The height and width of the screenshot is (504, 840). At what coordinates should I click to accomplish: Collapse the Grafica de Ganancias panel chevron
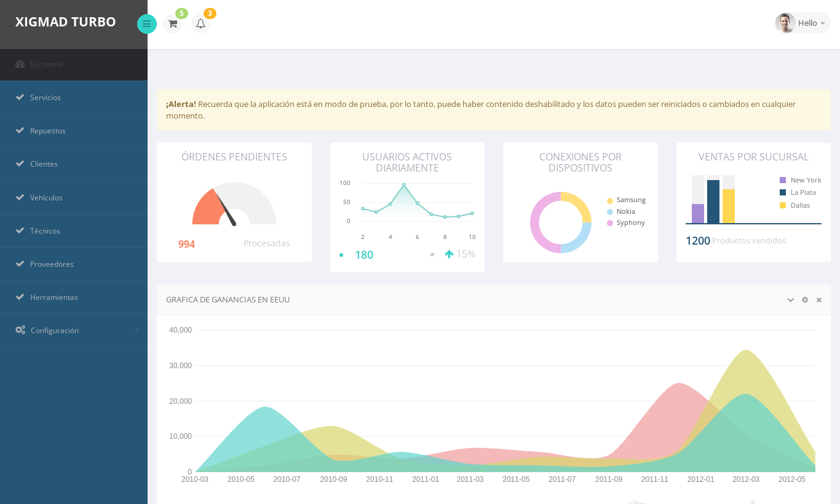(791, 300)
